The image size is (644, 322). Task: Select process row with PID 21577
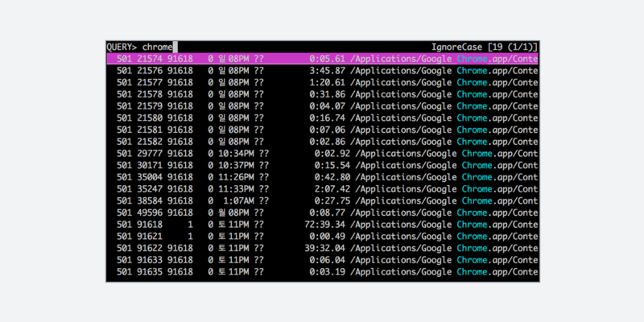(x=323, y=83)
